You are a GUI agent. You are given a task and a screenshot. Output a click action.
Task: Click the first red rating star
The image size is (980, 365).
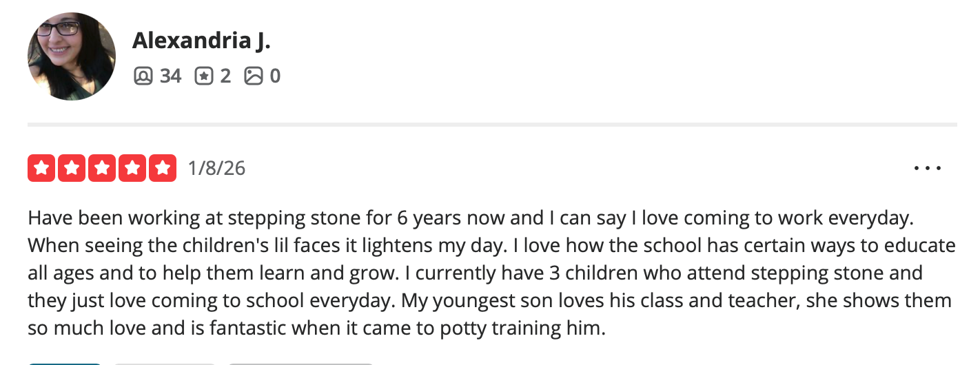click(41, 168)
